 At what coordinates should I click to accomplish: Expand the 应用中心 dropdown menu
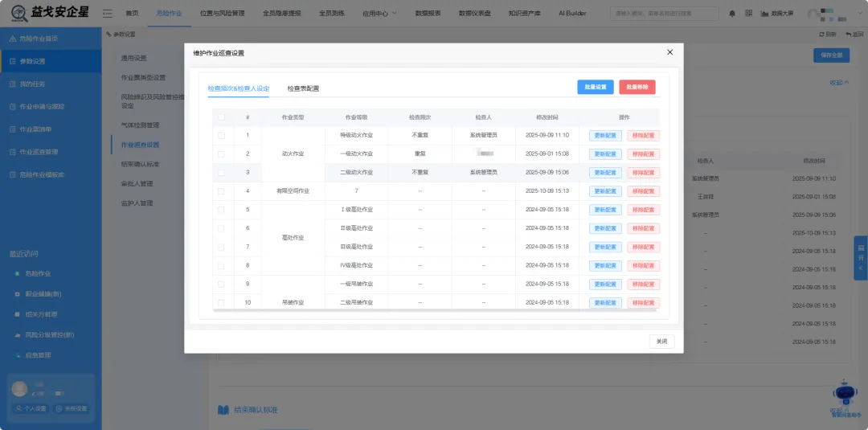378,14
